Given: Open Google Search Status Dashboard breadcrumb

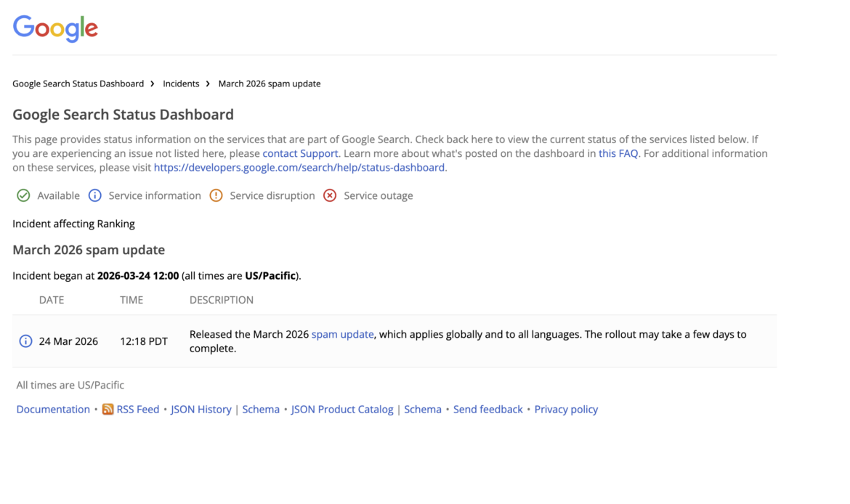Looking at the screenshot, I should (78, 84).
